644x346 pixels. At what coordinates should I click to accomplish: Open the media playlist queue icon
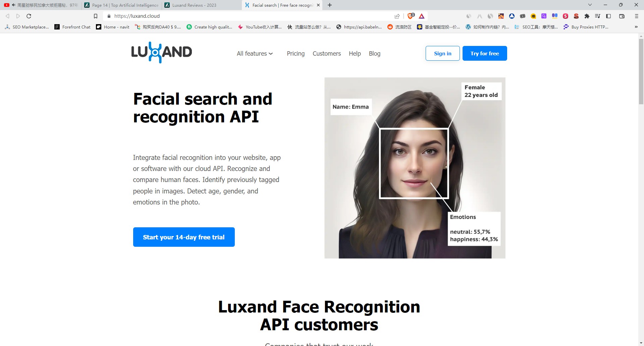coord(597,16)
